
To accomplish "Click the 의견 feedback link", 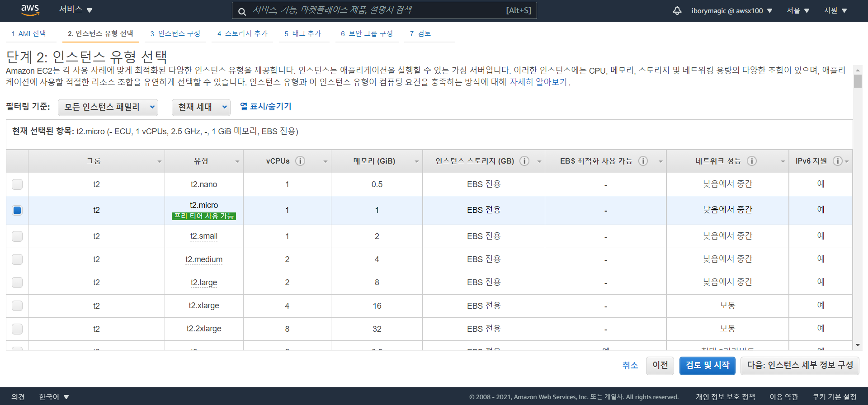I will coord(18,396).
